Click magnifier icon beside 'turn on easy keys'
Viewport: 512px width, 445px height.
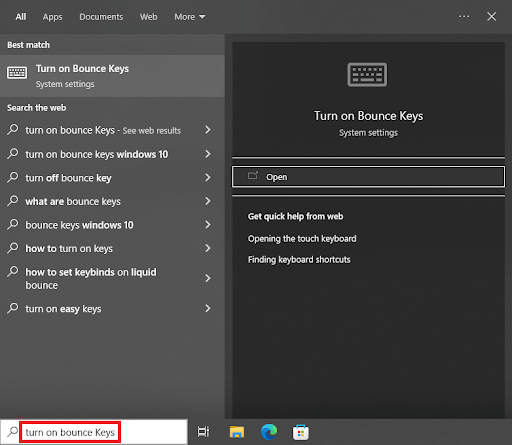13,308
